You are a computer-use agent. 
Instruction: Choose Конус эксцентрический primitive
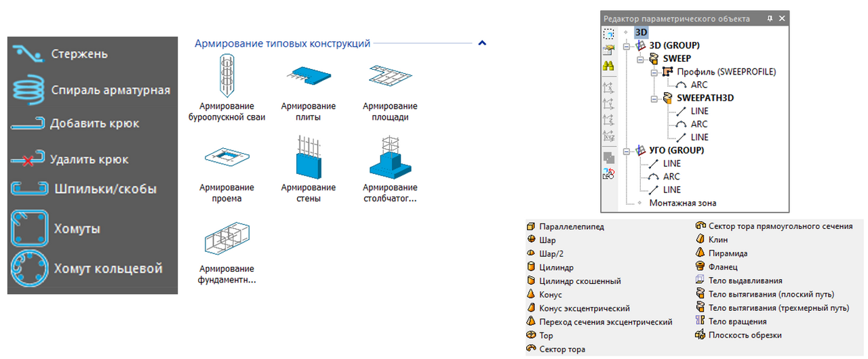coord(578,308)
